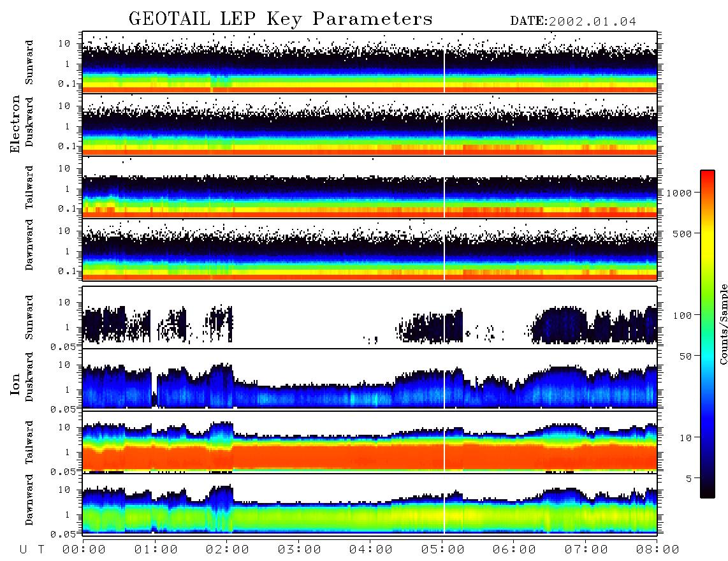The image size is (728, 561).
Task: Click the 0.05 tick of Ion Sunward axis
Action: [63, 346]
